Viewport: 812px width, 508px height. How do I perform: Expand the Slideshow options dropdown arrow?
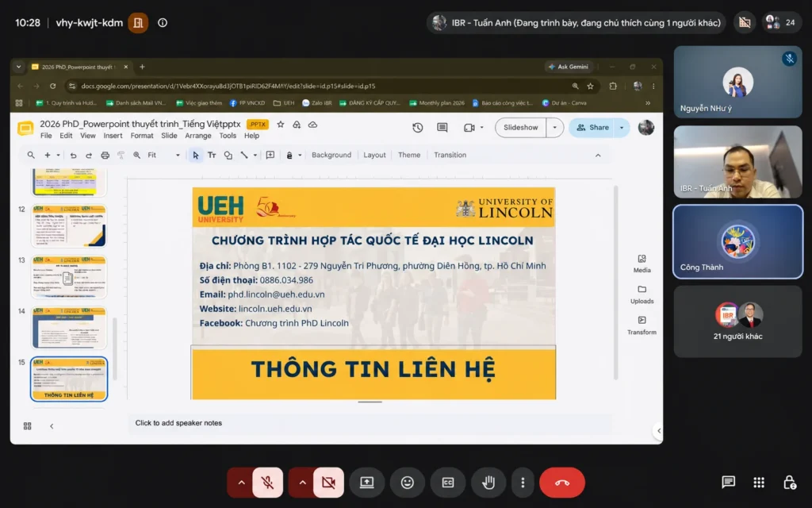point(554,128)
